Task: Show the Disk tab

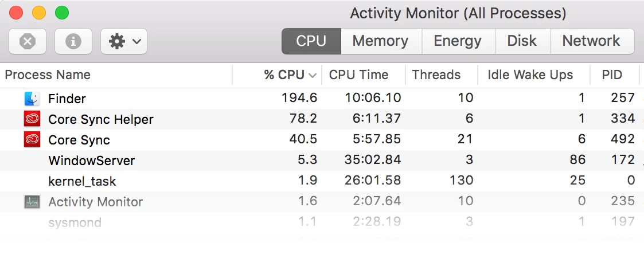Action: point(521,41)
